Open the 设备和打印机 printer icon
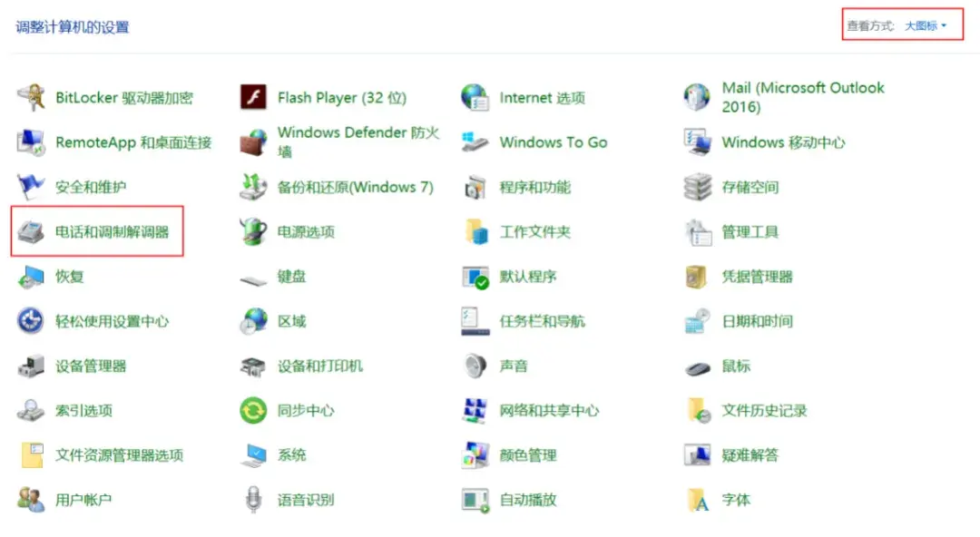This screenshot has width=980, height=537. [x=253, y=366]
